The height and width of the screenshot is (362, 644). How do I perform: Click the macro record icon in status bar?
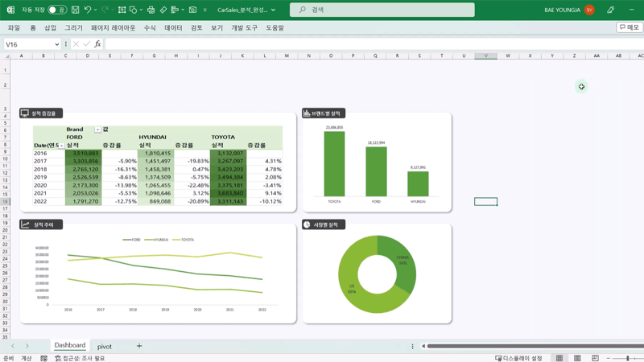click(x=44, y=358)
